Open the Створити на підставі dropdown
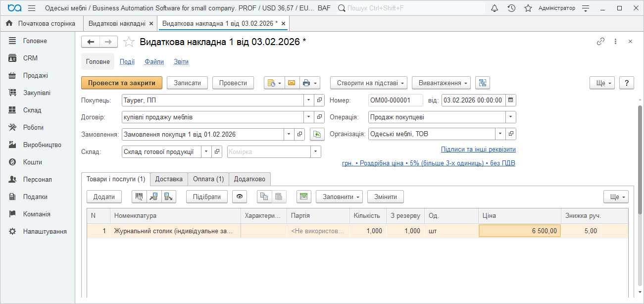 [368, 83]
